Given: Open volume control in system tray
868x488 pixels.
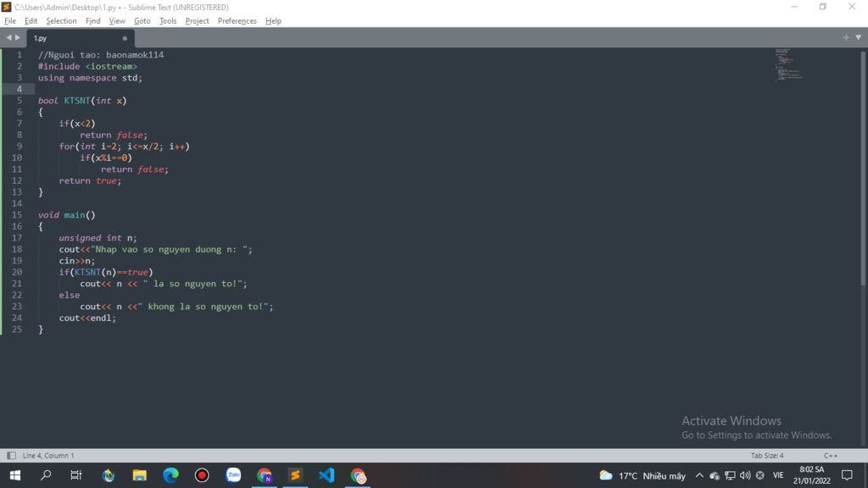Looking at the screenshot, I should pos(745,475).
